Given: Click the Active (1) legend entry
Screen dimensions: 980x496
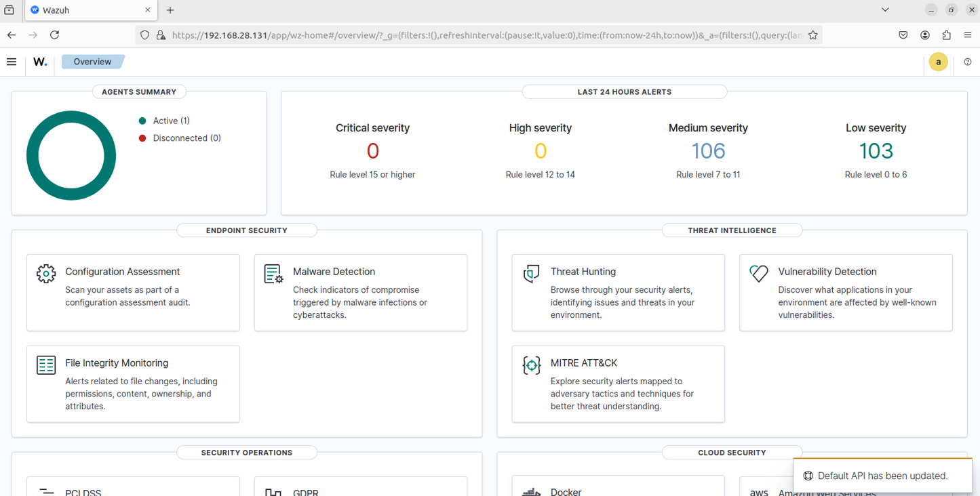Looking at the screenshot, I should coord(164,121).
